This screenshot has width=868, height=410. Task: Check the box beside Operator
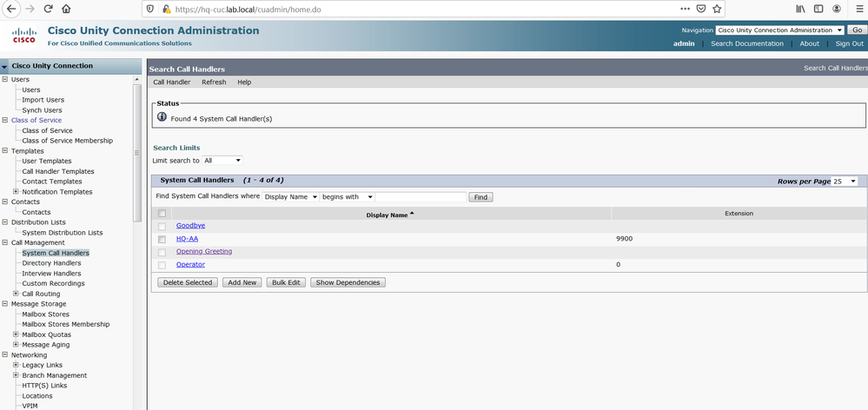click(x=162, y=266)
